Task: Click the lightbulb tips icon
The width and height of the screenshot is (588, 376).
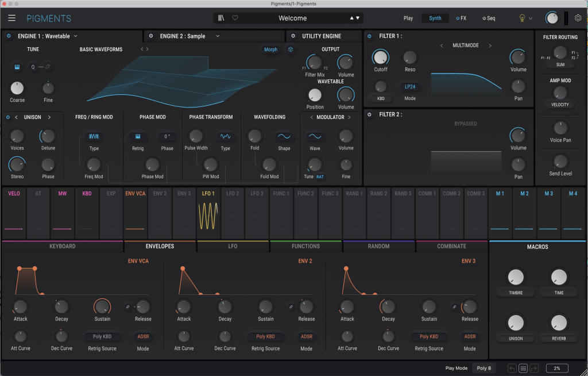Action: click(x=523, y=18)
